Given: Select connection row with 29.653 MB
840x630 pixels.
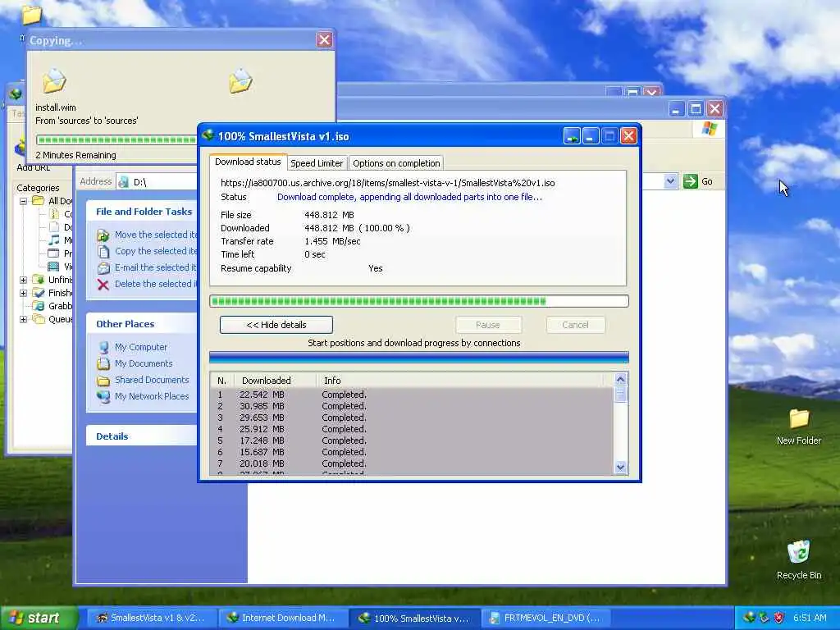Looking at the screenshot, I should click(x=412, y=418).
